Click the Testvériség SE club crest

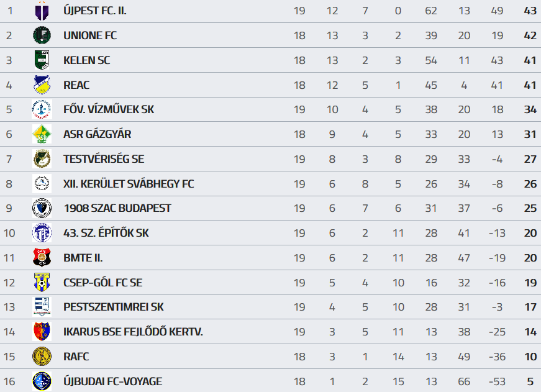coord(42,159)
